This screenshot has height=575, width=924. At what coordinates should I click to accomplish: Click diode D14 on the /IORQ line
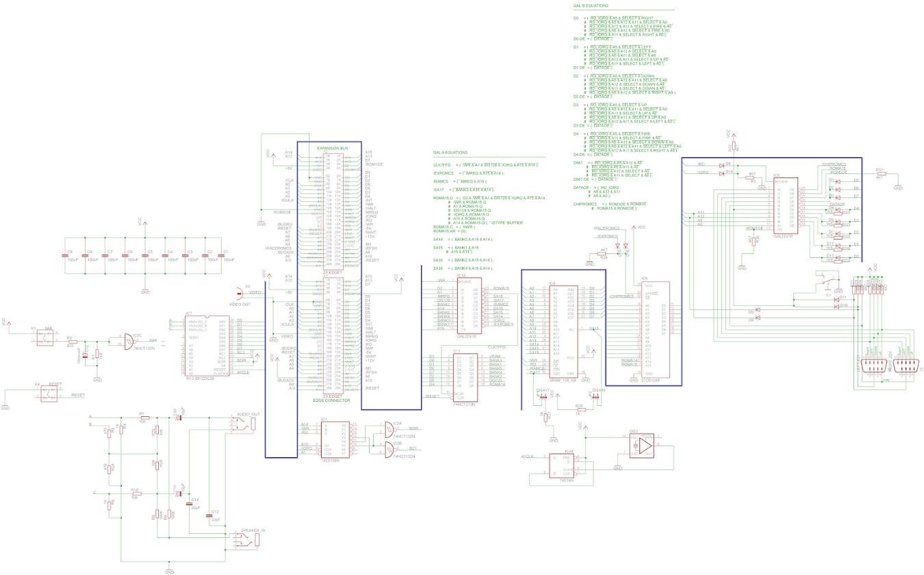point(721,173)
